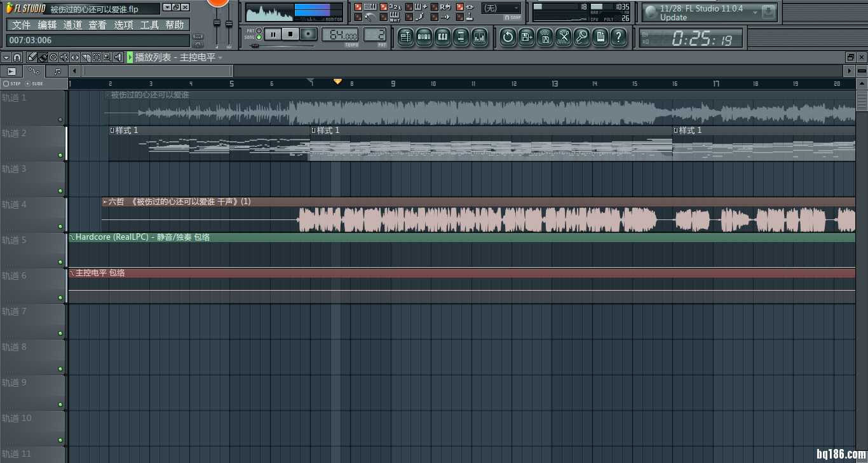Open the 文件 menu
The height and width of the screenshot is (463, 868).
(x=22, y=25)
